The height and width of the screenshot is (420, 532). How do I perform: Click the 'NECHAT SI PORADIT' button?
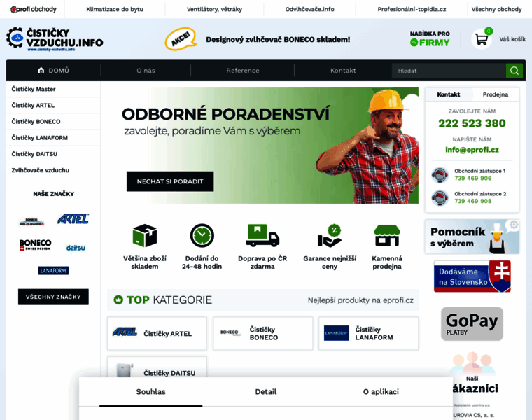170,181
